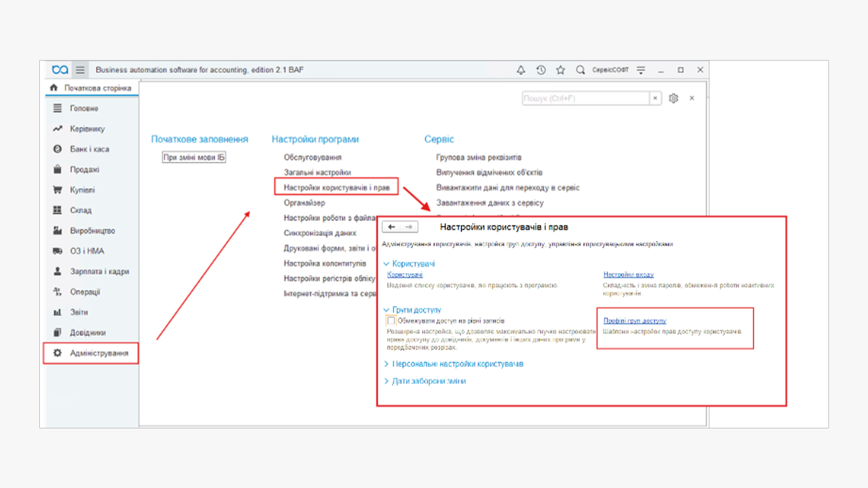Click the Виробництво factory icon
The image size is (868, 488).
(57, 231)
